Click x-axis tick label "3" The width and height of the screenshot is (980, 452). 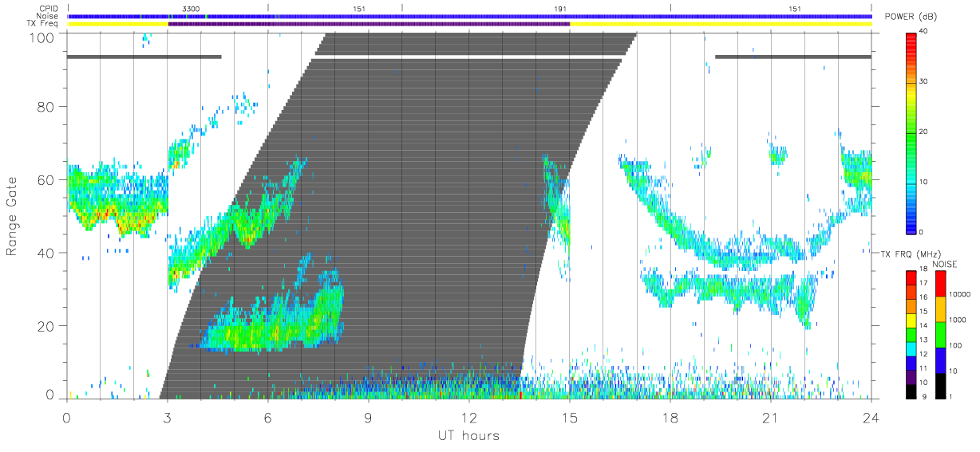pyautogui.click(x=168, y=419)
